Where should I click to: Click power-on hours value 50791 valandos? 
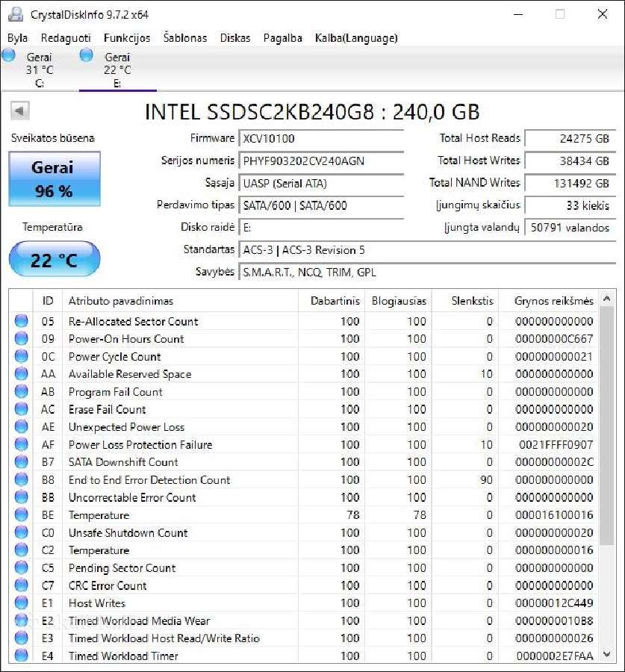570,228
